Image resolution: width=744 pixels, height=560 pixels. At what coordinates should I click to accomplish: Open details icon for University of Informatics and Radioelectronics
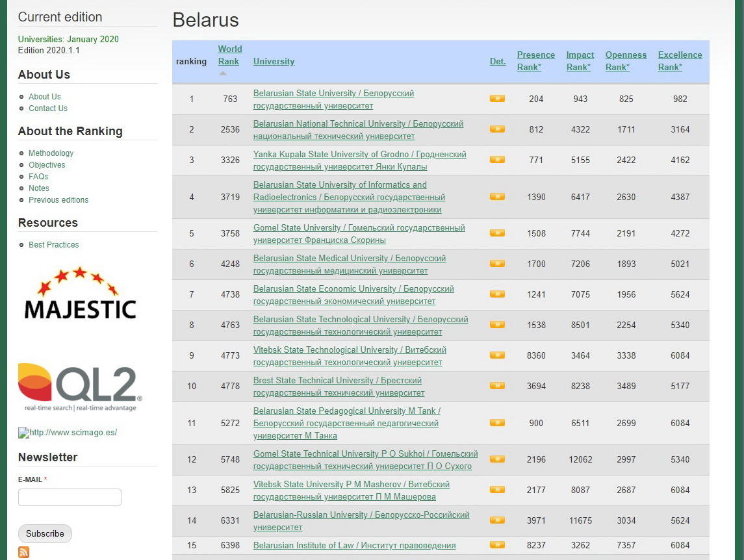pyautogui.click(x=497, y=196)
